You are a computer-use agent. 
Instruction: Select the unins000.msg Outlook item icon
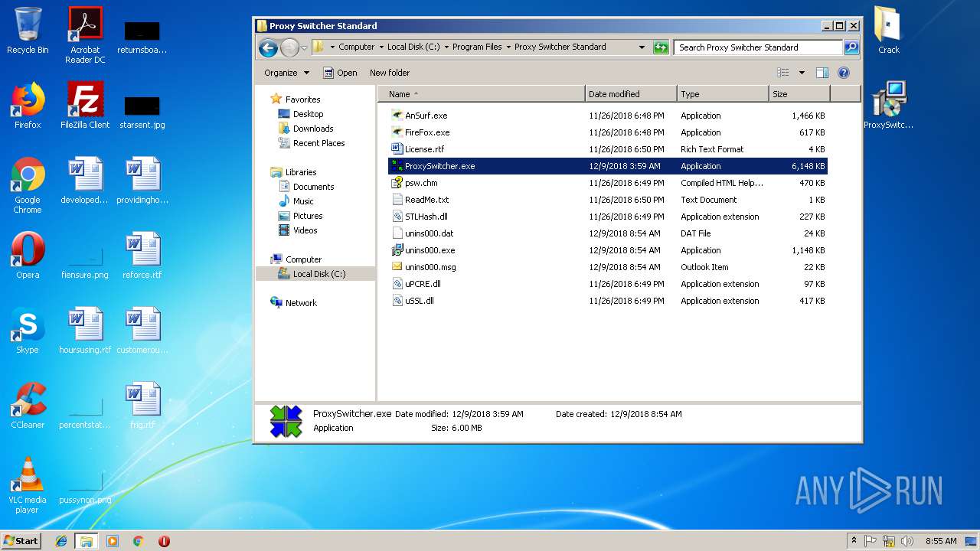coord(397,267)
